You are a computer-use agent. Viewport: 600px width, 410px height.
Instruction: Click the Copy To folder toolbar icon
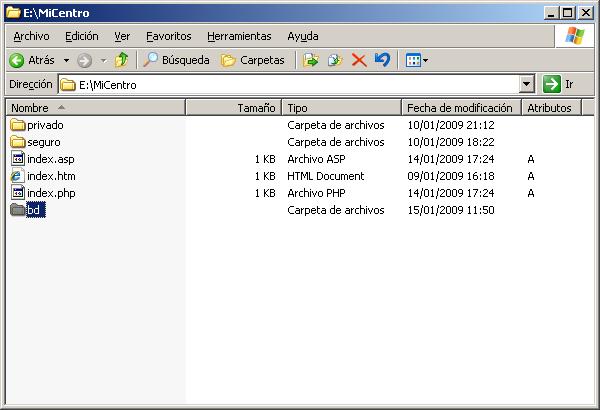(x=335, y=60)
